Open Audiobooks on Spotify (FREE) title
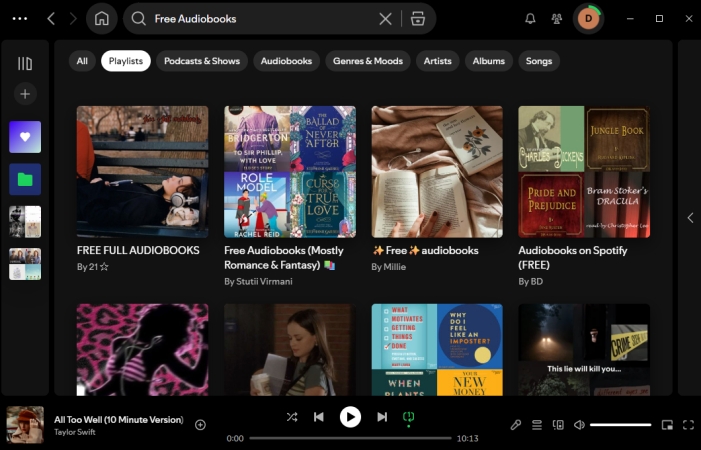Screen dimensions: 701x450 click(x=573, y=258)
